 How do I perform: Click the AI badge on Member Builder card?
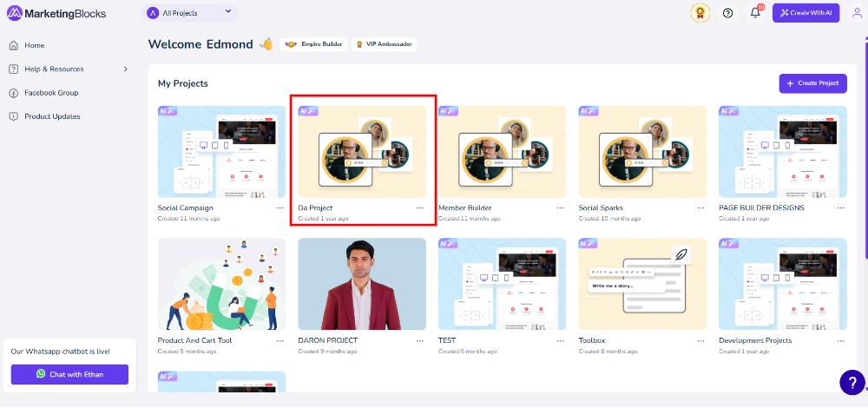449,111
